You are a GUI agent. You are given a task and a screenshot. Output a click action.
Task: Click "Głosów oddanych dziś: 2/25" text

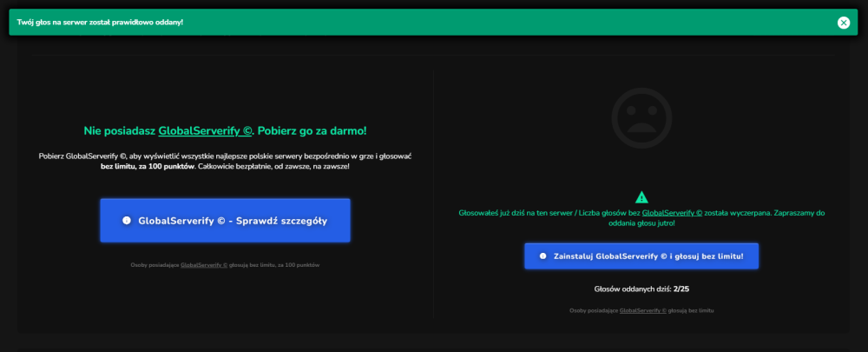click(x=641, y=289)
